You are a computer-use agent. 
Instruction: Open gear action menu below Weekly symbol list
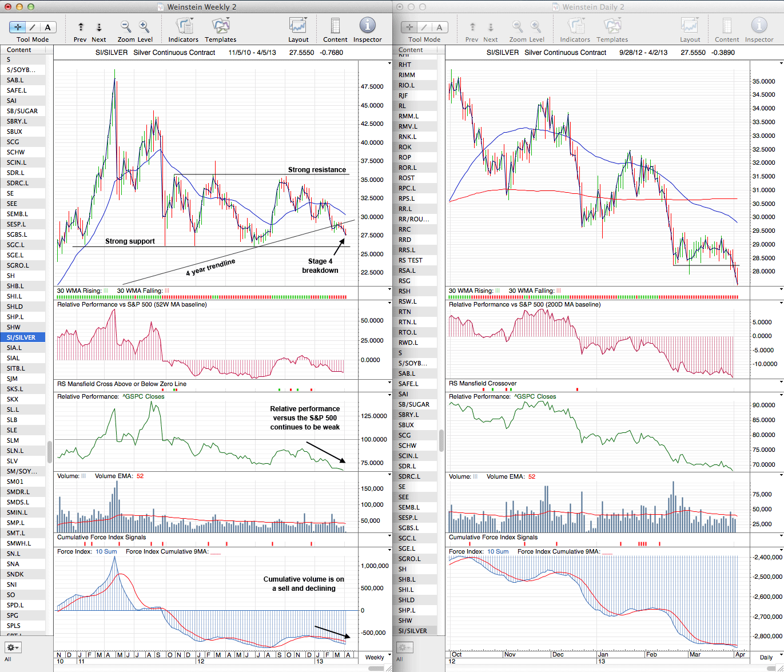point(13,647)
